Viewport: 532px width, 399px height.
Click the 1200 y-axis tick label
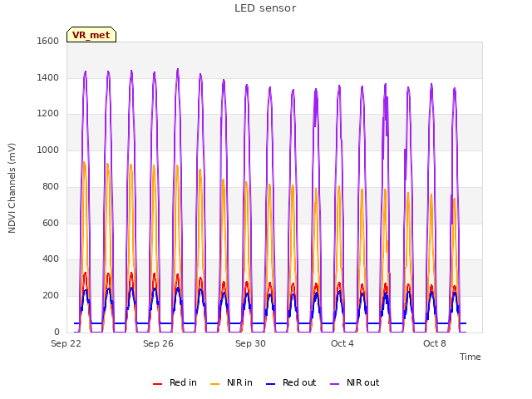[48, 114]
